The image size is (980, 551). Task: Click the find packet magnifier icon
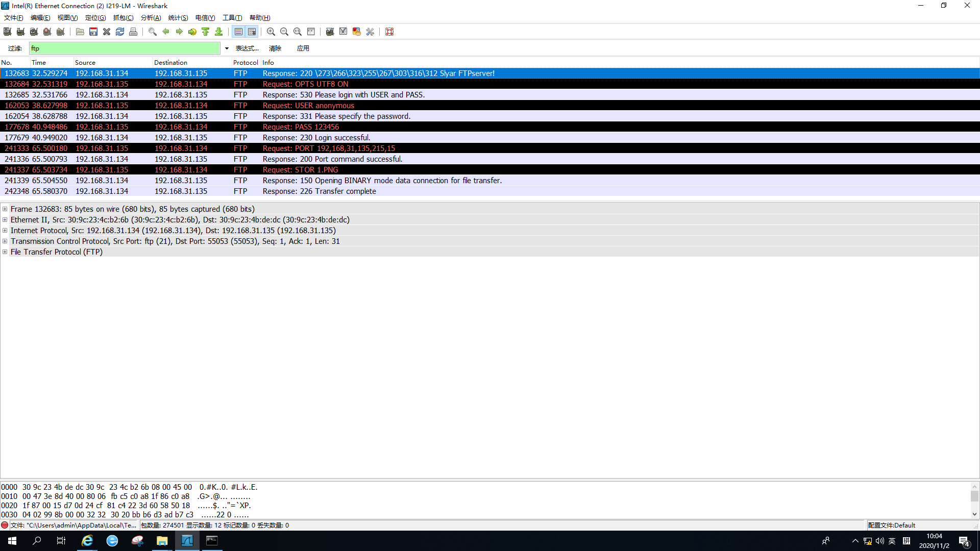pyautogui.click(x=152, y=32)
